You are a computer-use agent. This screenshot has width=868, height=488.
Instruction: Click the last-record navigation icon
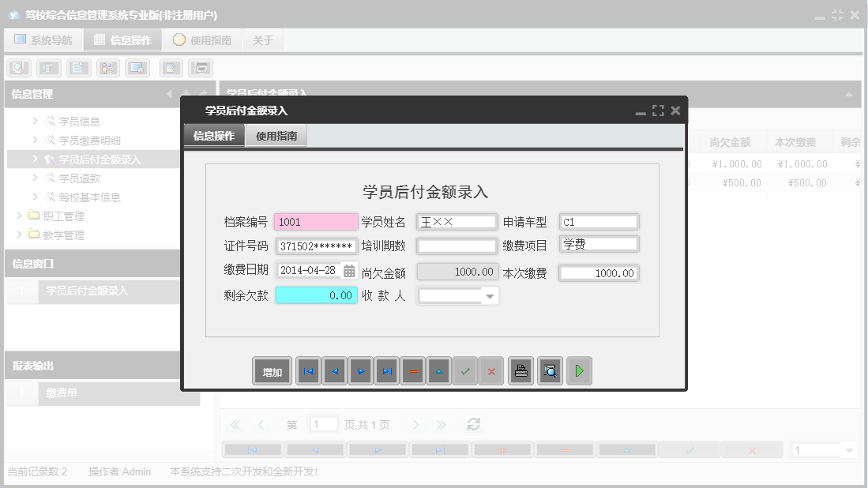(387, 371)
